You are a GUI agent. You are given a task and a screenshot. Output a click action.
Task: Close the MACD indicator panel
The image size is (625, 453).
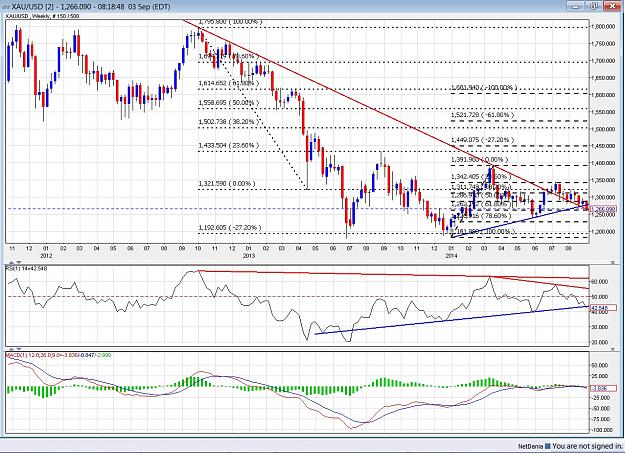(x=613, y=349)
